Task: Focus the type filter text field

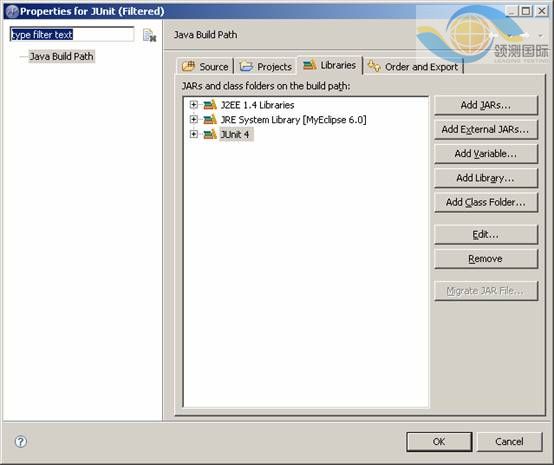Action: [72, 34]
